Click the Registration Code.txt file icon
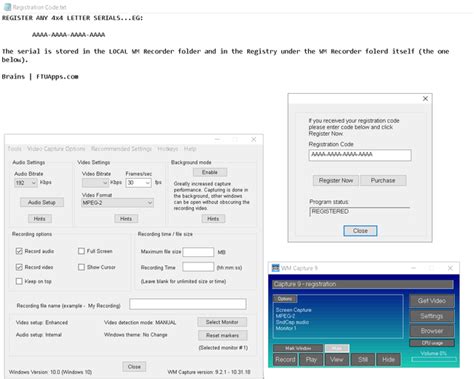This screenshot has height=379, width=474. pos(7,7)
